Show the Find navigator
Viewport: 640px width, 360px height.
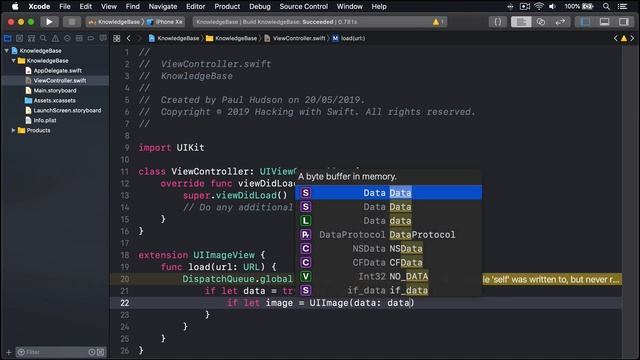43,38
